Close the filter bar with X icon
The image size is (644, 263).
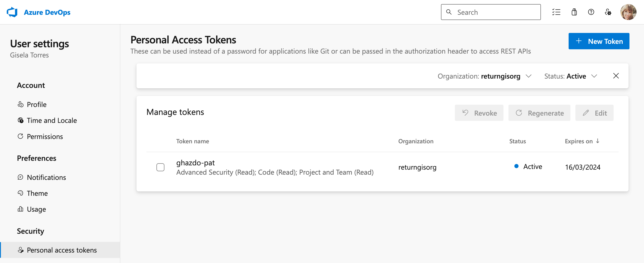(616, 76)
